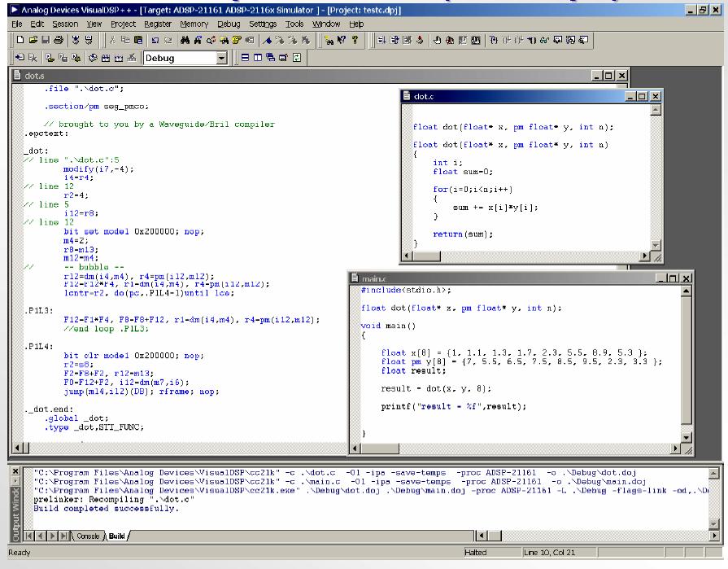Open the Debug configuration dropdown

222,58
